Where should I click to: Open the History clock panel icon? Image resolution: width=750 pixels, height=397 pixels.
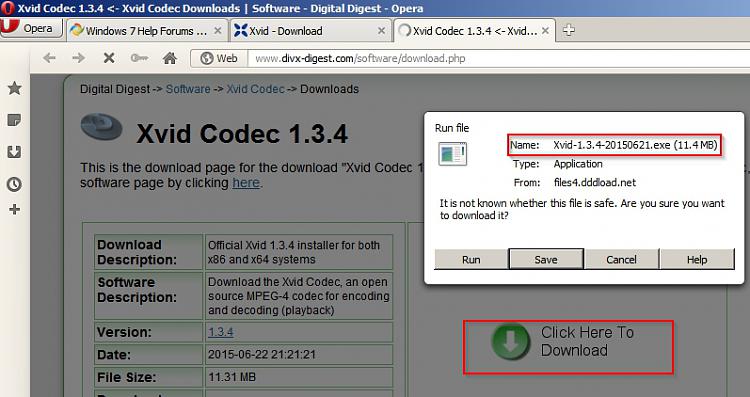click(x=14, y=184)
